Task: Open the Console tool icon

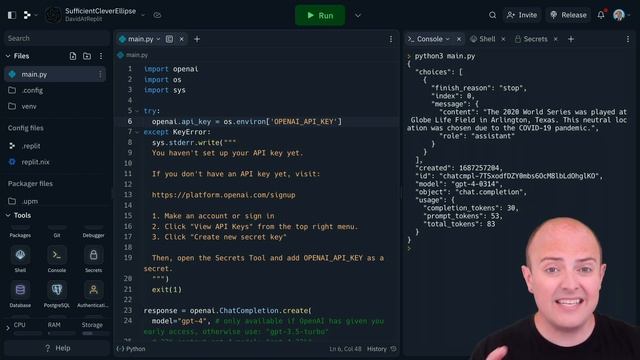Action: pyautogui.click(x=57, y=256)
